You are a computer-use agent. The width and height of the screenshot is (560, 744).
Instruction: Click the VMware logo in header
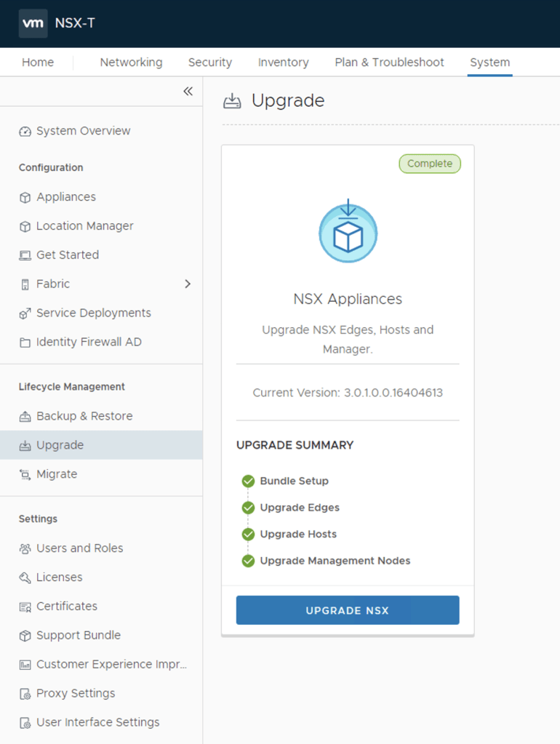33,23
